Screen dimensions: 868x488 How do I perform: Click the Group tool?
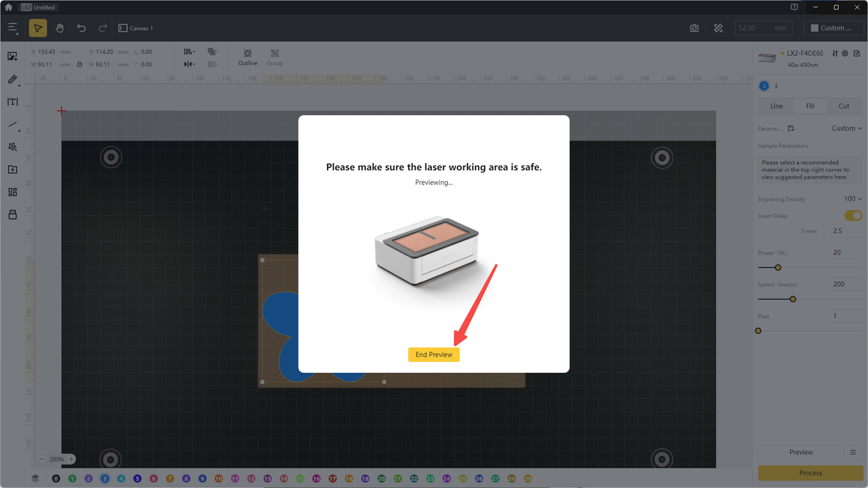[x=275, y=57]
